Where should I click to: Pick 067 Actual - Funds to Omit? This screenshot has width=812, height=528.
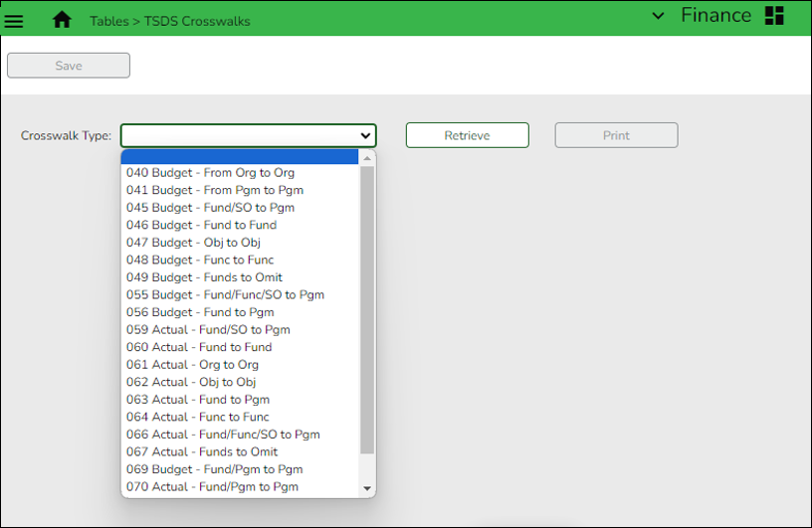pyautogui.click(x=201, y=451)
